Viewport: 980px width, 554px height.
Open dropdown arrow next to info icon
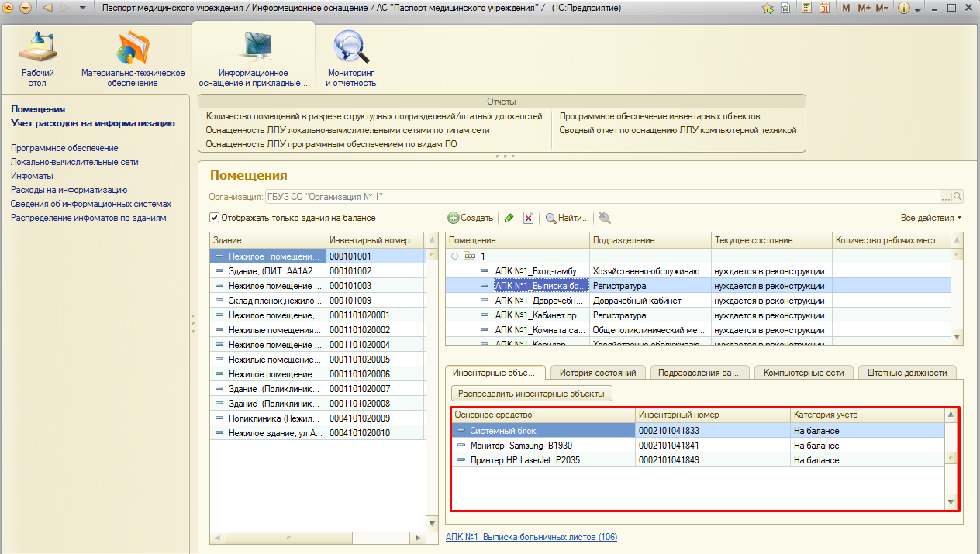coord(917,9)
